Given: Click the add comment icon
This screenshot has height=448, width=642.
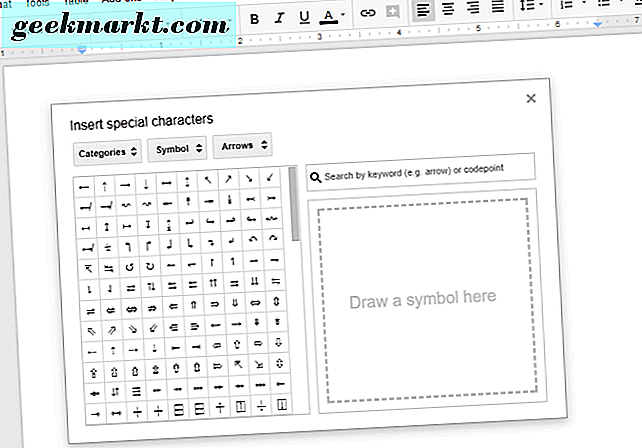Looking at the screenshot, I should click(x=392, y=14).
